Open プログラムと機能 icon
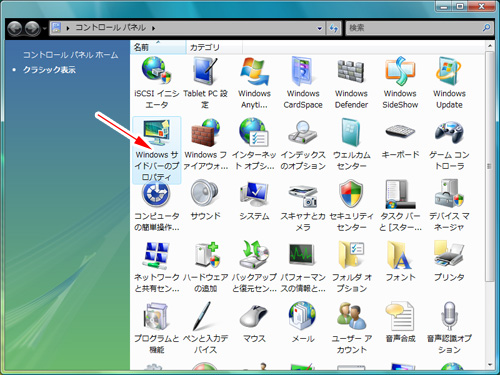Viewport: 500px width, 375px height. pyautogui.click(x=156, y=316)
